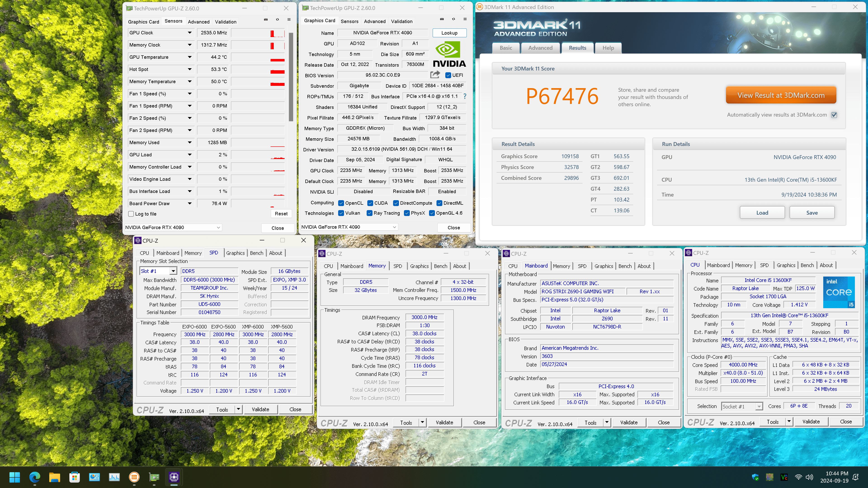Screen dimensions: 868x488
Task: Click the volume speaker tray icon
Action: click(x=809, y=477)
